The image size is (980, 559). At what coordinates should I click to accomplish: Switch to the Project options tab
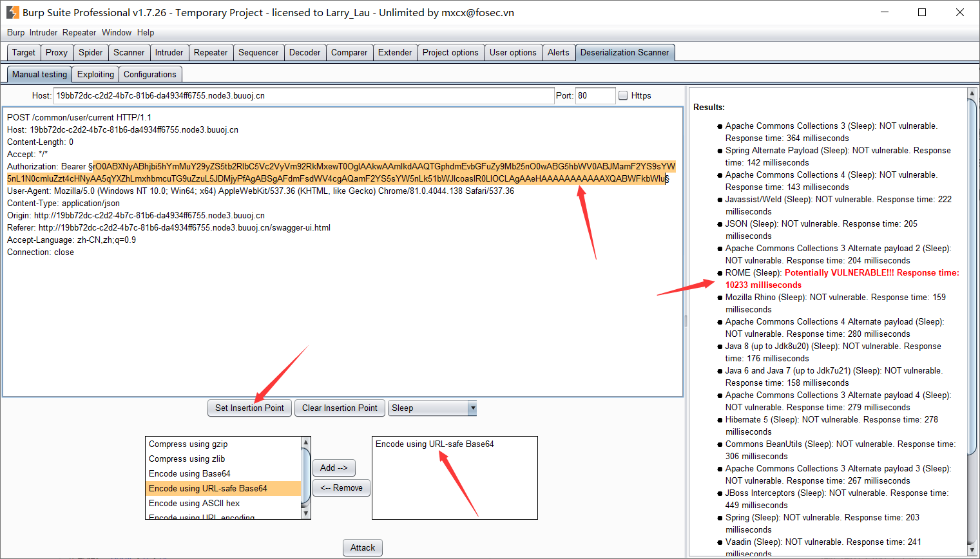click(450, 53)
